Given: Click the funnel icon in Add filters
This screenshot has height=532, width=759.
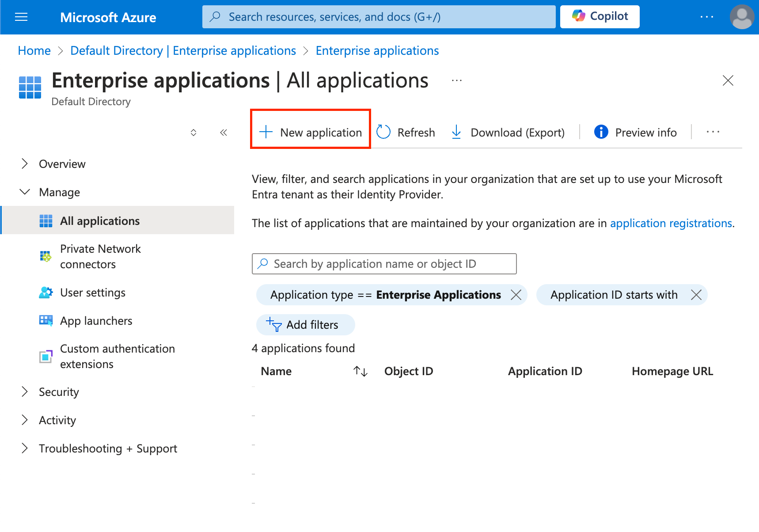Looking at the screenshot, I should pos(274,324).
